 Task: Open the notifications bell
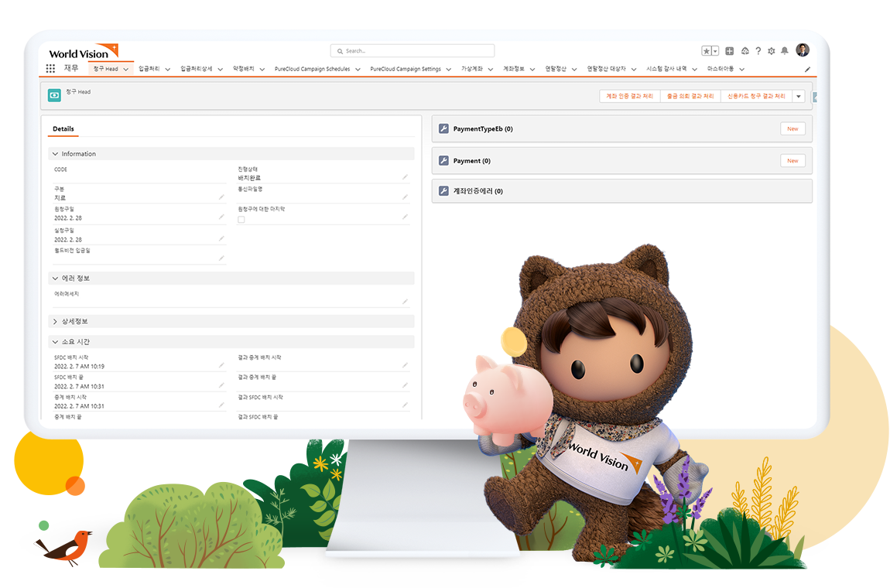tap(785, 51)
